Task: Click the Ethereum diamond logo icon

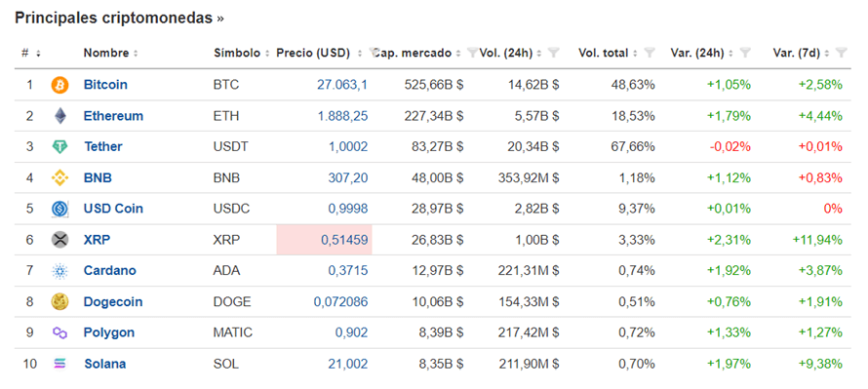Action: pos(59,116)
